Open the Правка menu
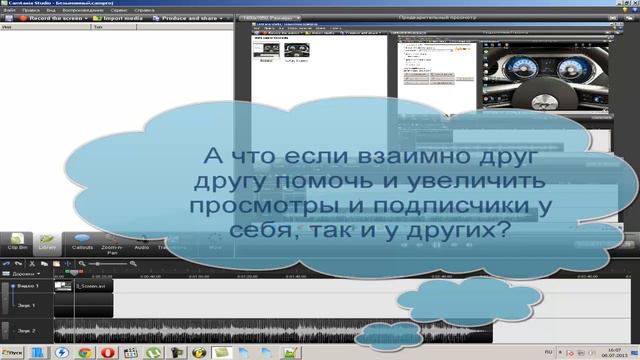Screen dimensions: 640x360 31,10
